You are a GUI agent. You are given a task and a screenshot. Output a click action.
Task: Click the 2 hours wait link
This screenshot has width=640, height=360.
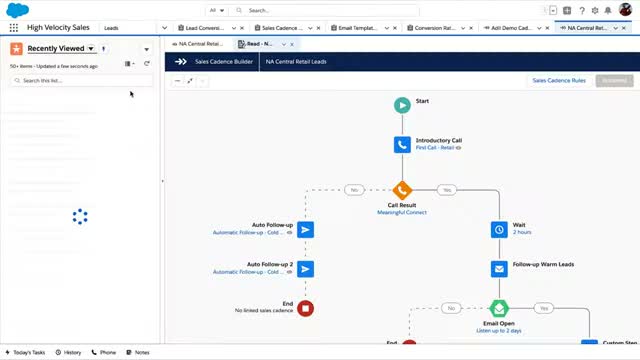click(x=522, y=232)
